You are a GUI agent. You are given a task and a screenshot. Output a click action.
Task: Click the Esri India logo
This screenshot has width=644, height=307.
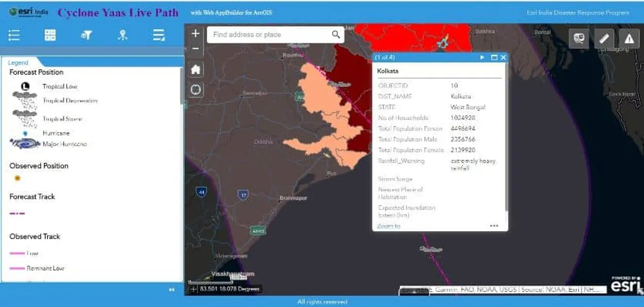click(x=29, y=12)
